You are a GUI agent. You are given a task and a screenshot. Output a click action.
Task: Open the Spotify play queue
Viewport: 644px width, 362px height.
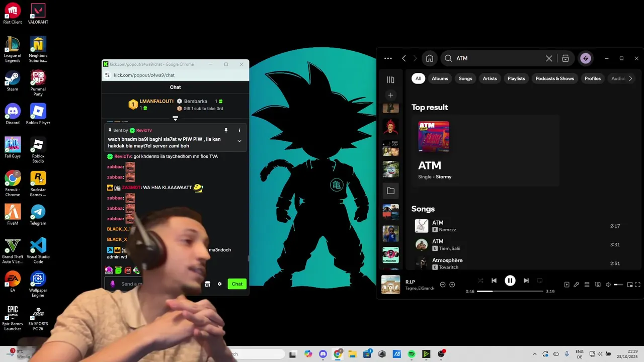(587, 285)
